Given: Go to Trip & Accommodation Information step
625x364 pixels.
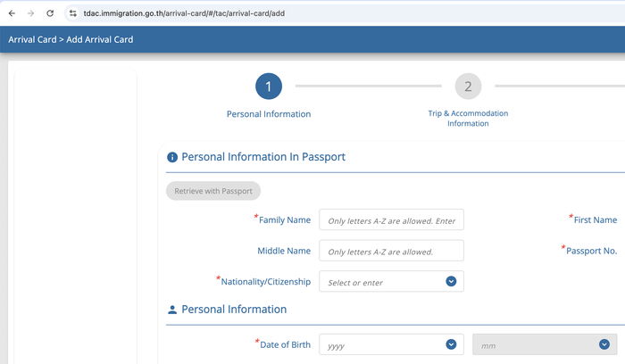Looking at the screenshot, I should click(468, 119).
